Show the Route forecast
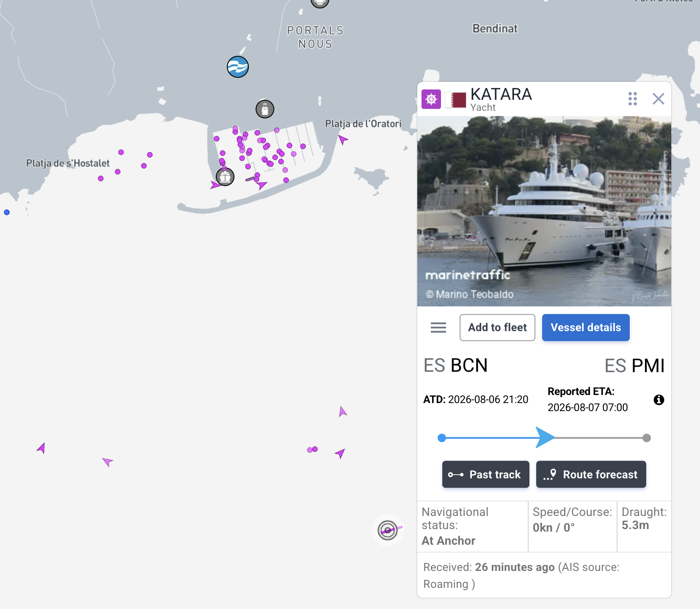Image resolution: width=700 pixels, height=609 pixels. coord(591,475)
